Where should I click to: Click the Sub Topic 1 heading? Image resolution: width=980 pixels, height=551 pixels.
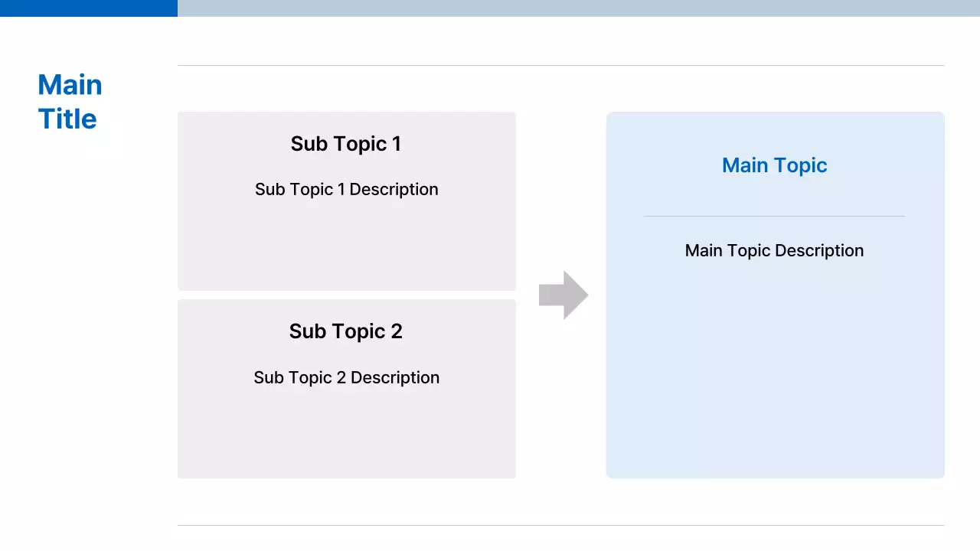click(x=345, y=144)
